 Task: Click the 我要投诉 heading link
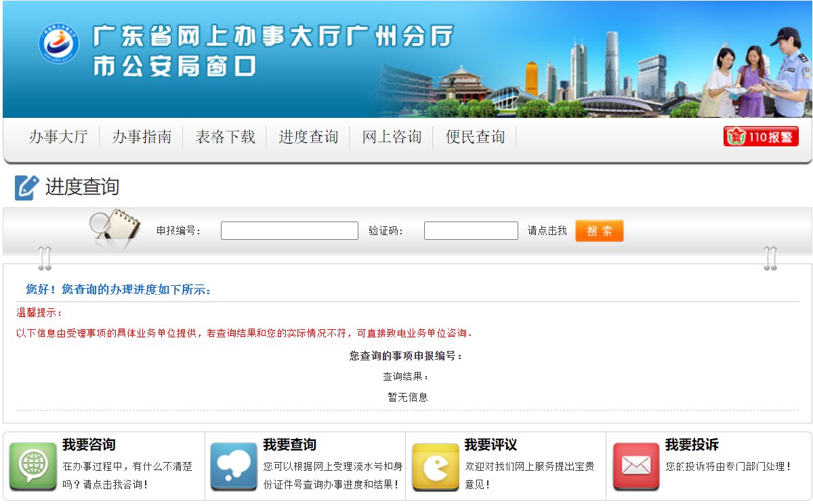point(692,445)
